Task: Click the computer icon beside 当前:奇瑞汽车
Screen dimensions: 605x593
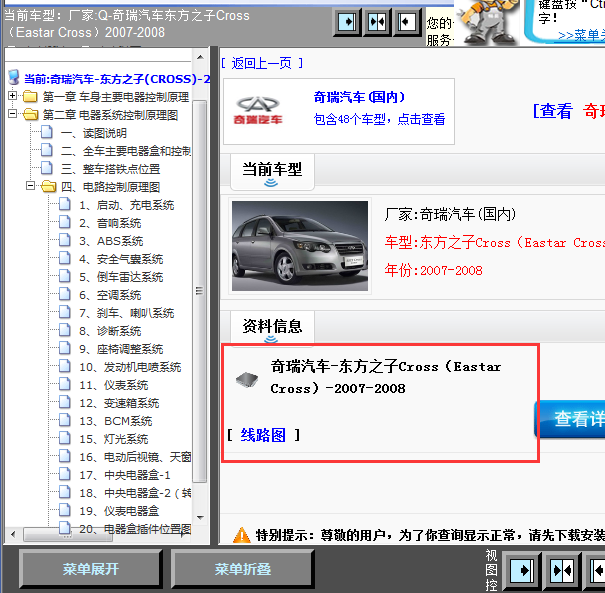Action: (14, 77)
